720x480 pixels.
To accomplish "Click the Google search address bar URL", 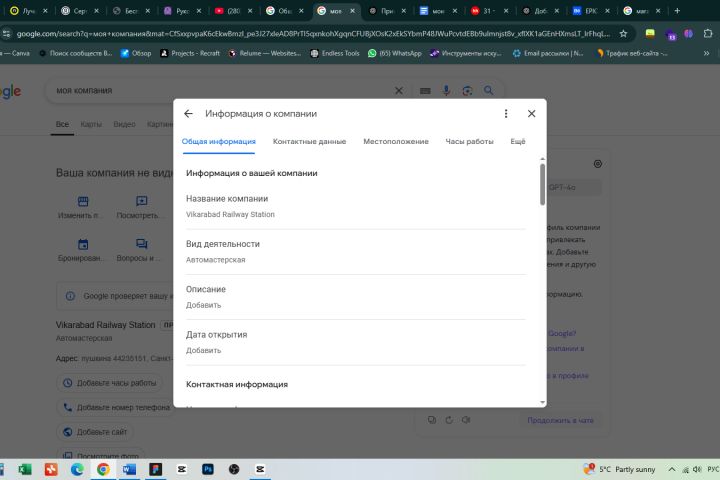I will (314, 34).
